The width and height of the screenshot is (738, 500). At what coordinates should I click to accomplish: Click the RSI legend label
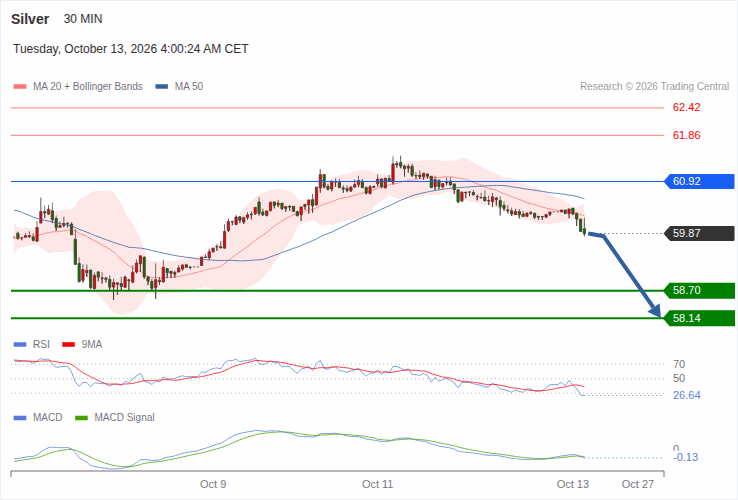pyautogui.click(x=41, y=345)
